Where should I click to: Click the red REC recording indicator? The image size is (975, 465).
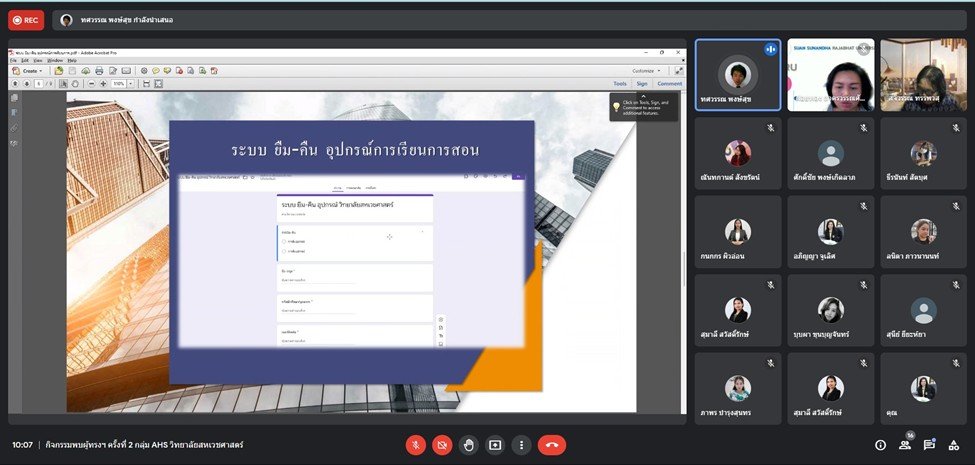point(26,19)
